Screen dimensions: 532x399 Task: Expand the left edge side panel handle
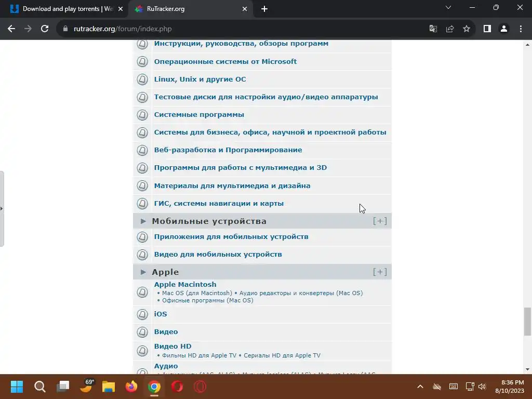click(2, 209)
